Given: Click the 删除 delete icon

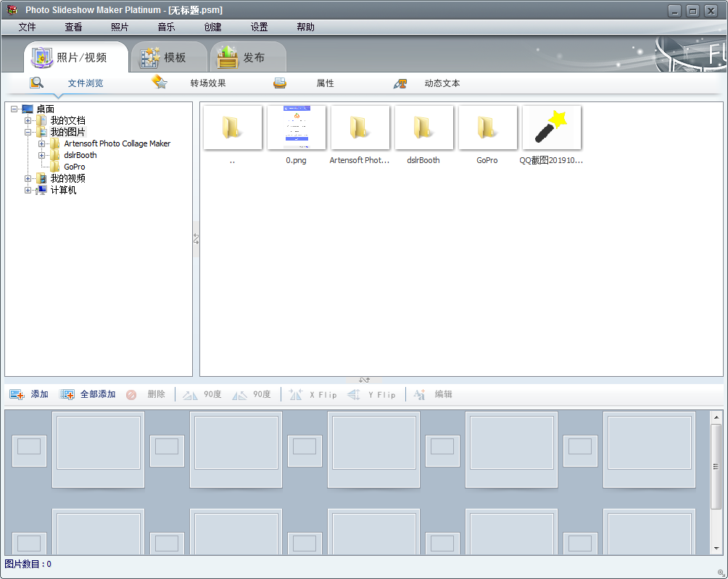Looking at the screenshot, I should click(x=131, y=395).
